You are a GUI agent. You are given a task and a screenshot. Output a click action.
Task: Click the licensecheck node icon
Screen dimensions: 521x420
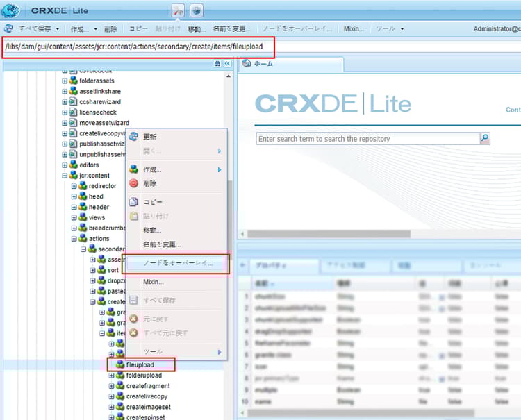74,112
